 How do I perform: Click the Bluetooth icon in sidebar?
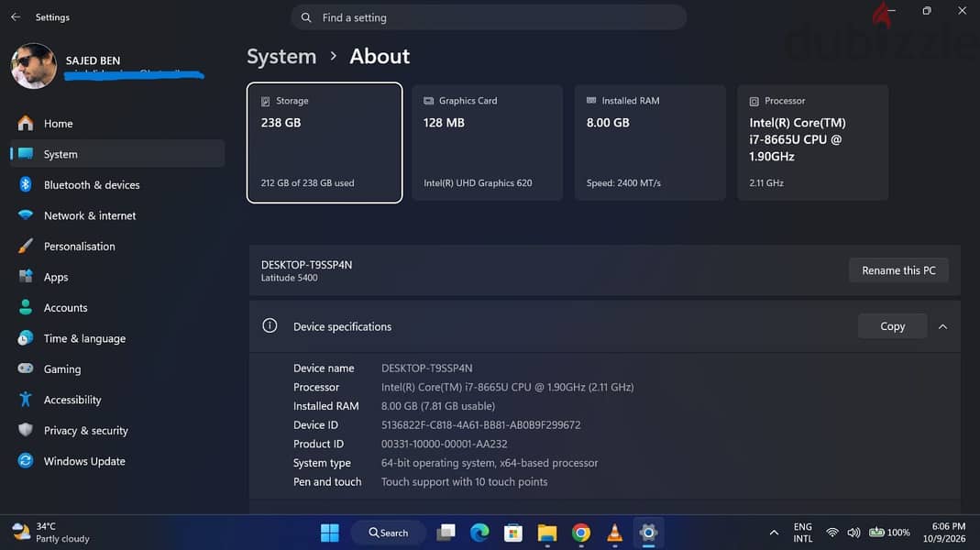pos(26,183)
